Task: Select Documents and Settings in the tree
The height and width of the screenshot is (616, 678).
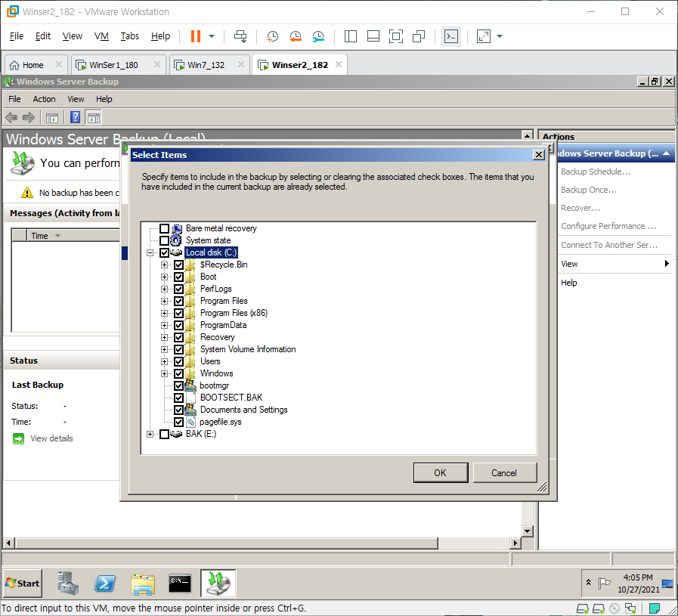Action: (243, 410)
